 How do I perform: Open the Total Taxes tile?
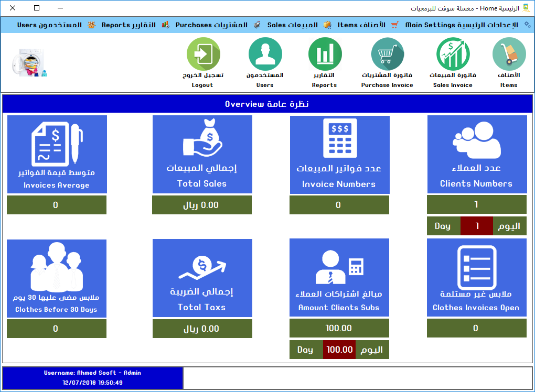click(202, 278)
